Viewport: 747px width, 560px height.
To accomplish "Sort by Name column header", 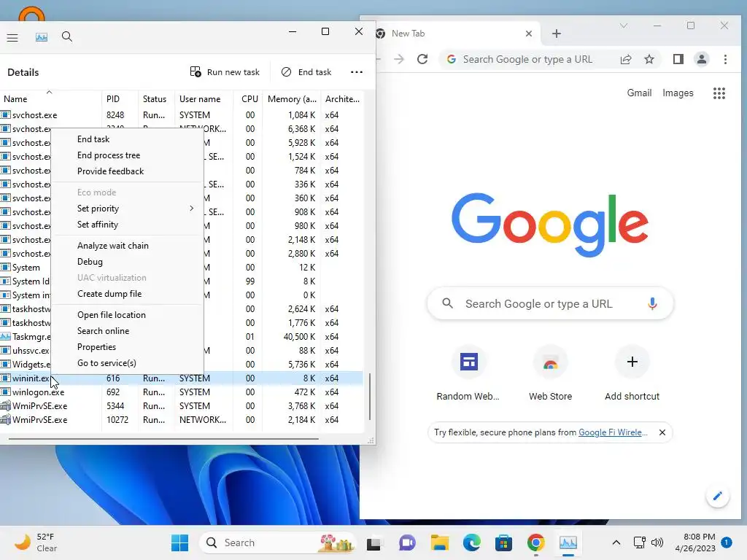I will pos(50,98).
